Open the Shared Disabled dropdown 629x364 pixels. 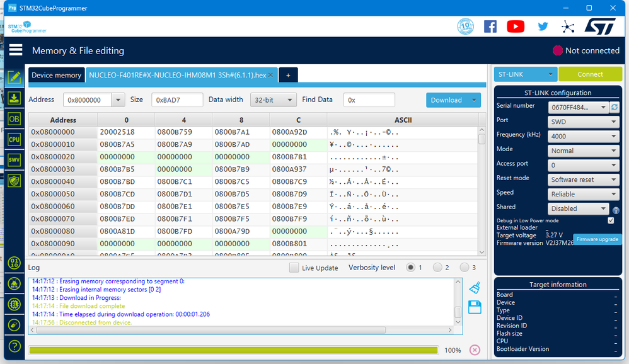(578, 208)
